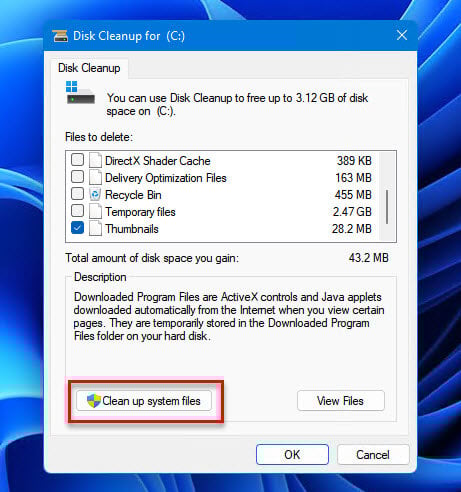The image size is (461, 492).
Task: Select the Thumbnails row label
Action: coord(132,229)
